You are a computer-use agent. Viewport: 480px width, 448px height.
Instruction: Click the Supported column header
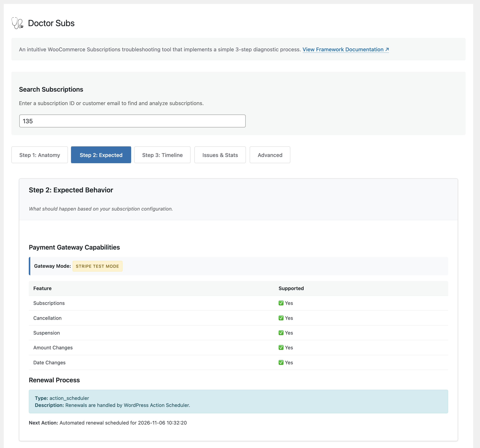point(291,288)
